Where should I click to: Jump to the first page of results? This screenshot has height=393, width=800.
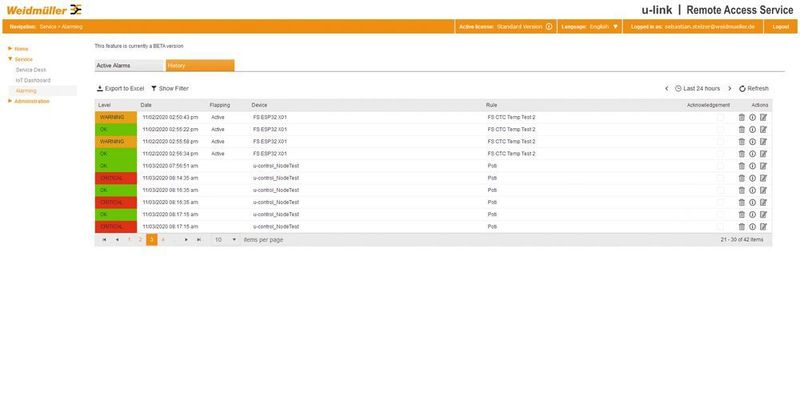coord(104,239)
